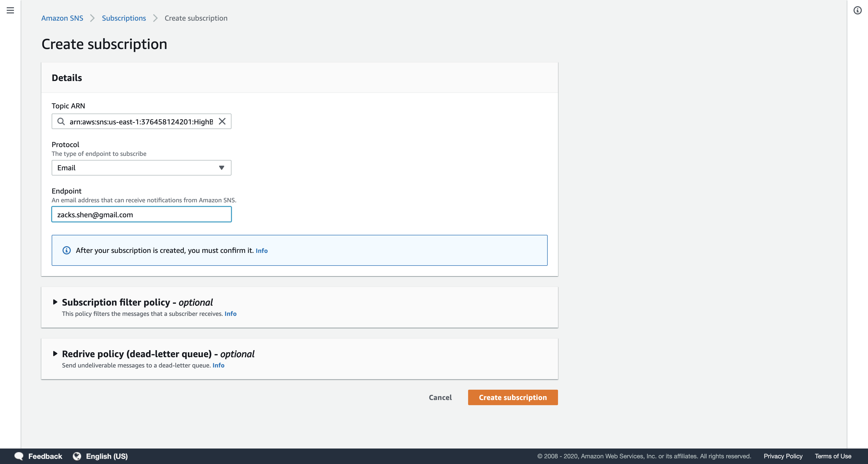Screen dimensions: 868x464
Task: Open Privacy Policy in footer
Action: coord(783,456)
